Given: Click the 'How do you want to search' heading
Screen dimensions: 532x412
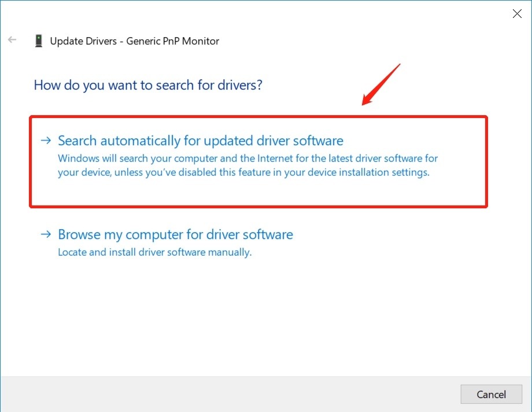Looking at the screenshot, I should tap(148, 85).
